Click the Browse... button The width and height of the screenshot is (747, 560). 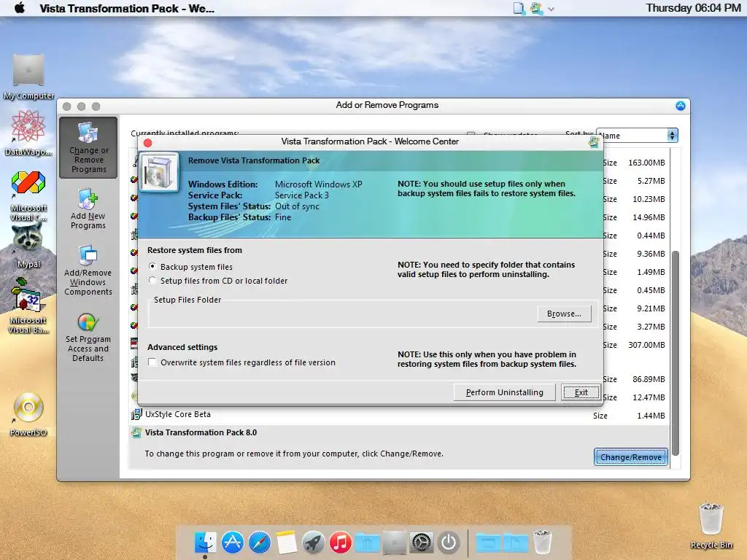coord(565,314)
